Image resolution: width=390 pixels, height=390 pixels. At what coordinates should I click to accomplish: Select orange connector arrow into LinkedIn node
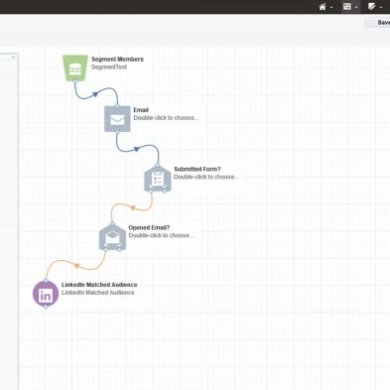click(77, 266)
